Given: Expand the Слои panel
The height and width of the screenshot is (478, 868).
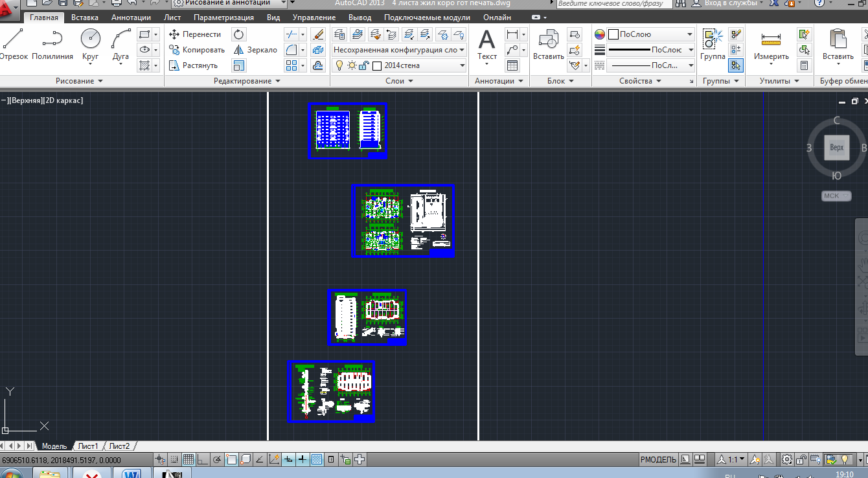Looking at the screenshot, I should [x=399, y=81].
